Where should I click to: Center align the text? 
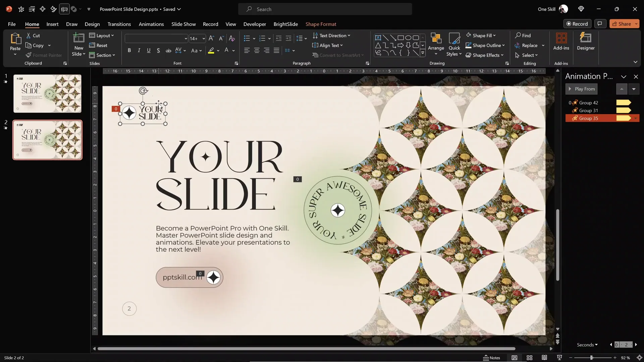point(257,51)
